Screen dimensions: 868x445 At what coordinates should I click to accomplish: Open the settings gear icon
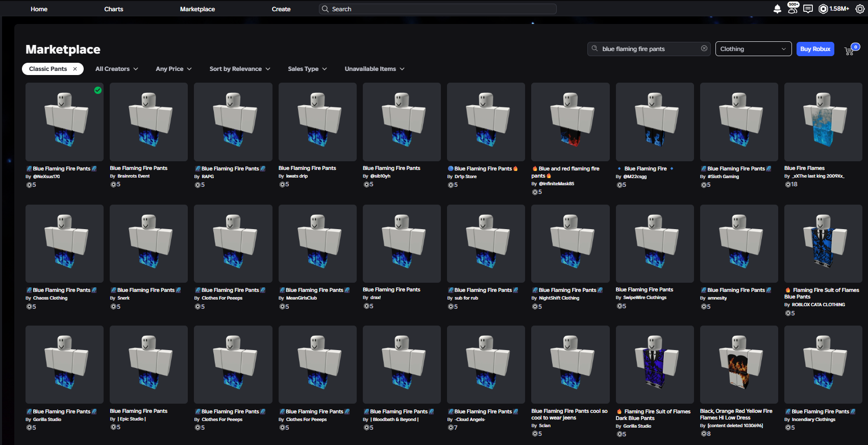pyautogui.click(x=860, y=9)
